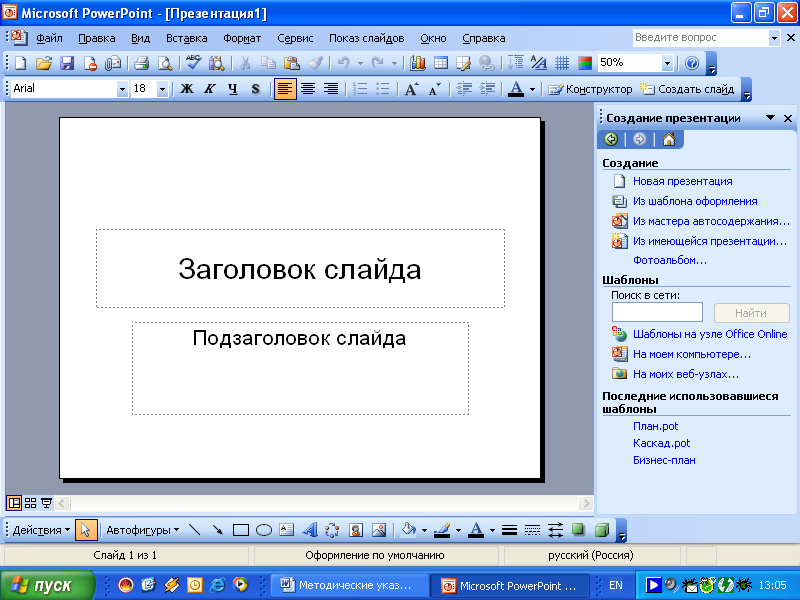This screenshot has width=800, height=600.
Task: Expand the Undo history dropdown arrow
Action: [360, 63]
